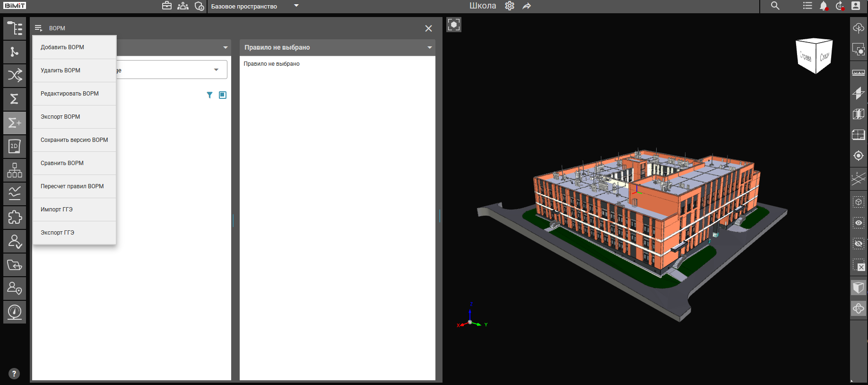Screen dimensions: 868x385
Task: Toggle the grid axes tool
Action: 859,178
